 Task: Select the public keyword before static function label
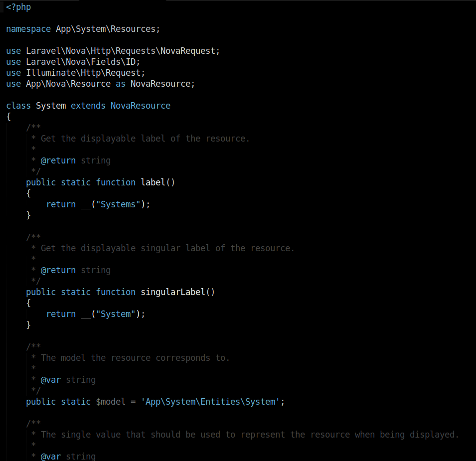click(x=41, y=182)
